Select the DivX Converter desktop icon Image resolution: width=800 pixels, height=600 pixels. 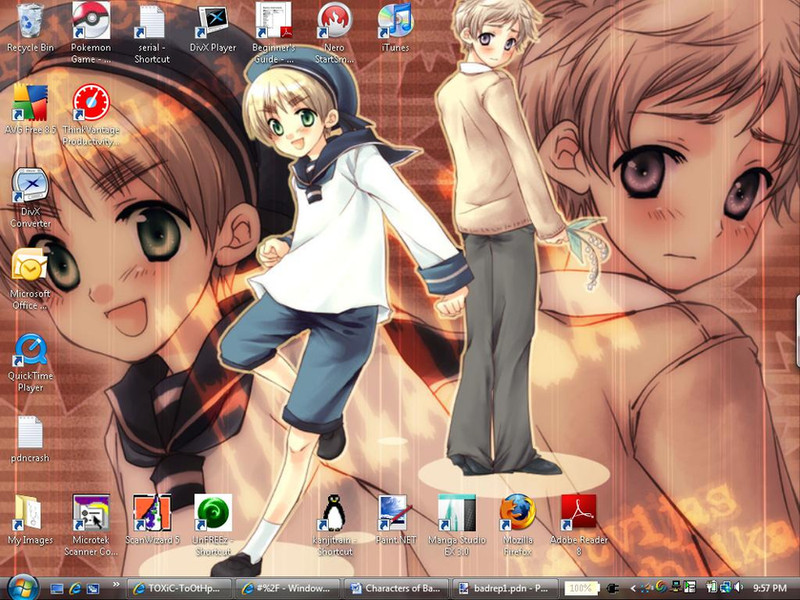click(x=30, y=185)
